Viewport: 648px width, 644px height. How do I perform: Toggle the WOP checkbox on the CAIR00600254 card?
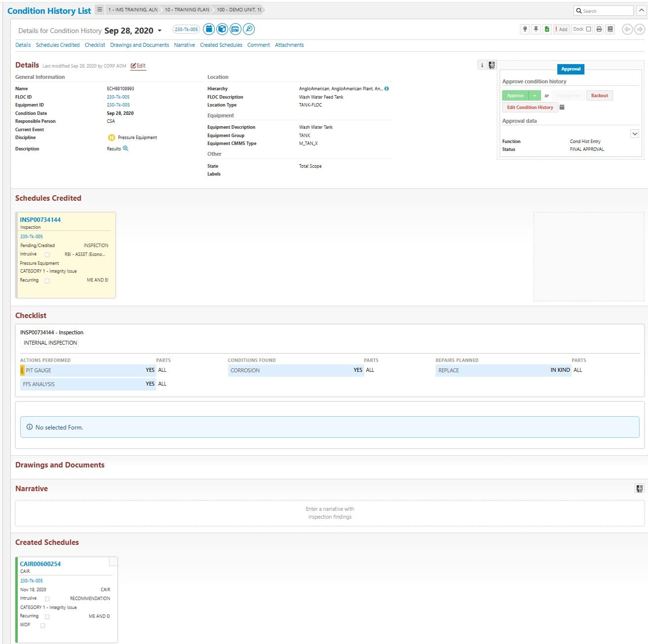(x=43, y=626)
